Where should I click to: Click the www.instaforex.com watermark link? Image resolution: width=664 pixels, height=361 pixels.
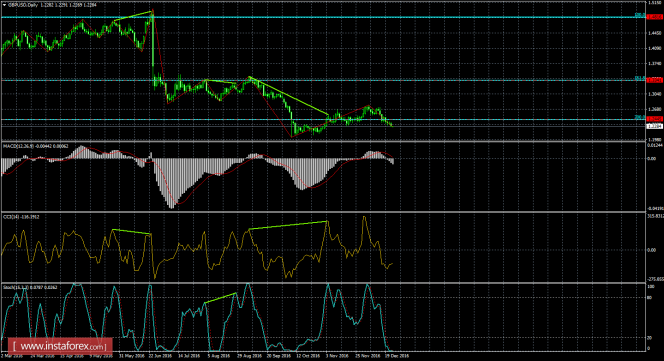coord(60,346)
